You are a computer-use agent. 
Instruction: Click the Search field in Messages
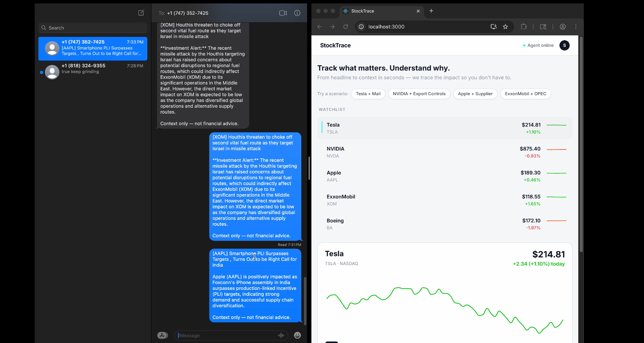[93, 28]
